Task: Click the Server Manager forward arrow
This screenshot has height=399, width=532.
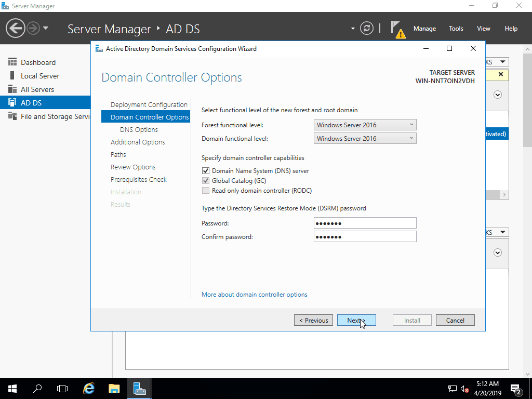Action: click(x=33, y=28)
